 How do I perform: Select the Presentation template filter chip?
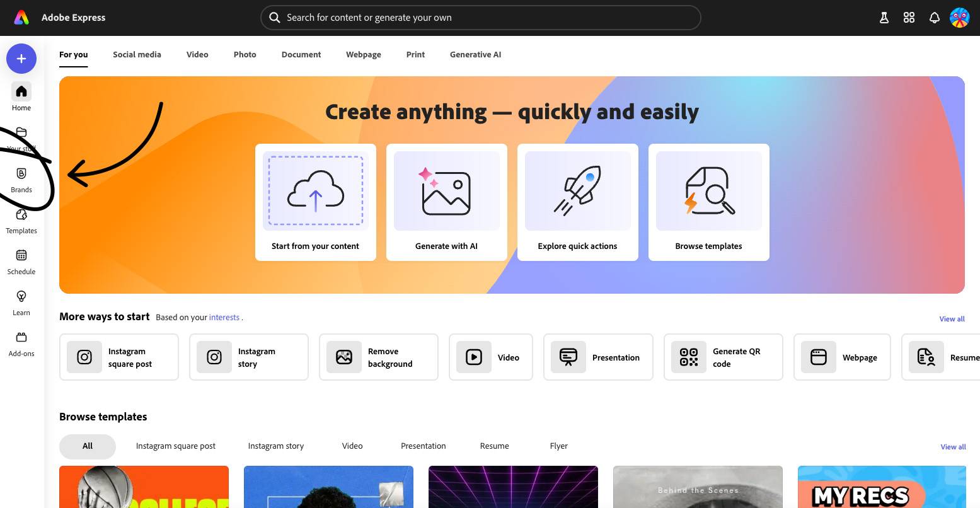click(423, 446)
